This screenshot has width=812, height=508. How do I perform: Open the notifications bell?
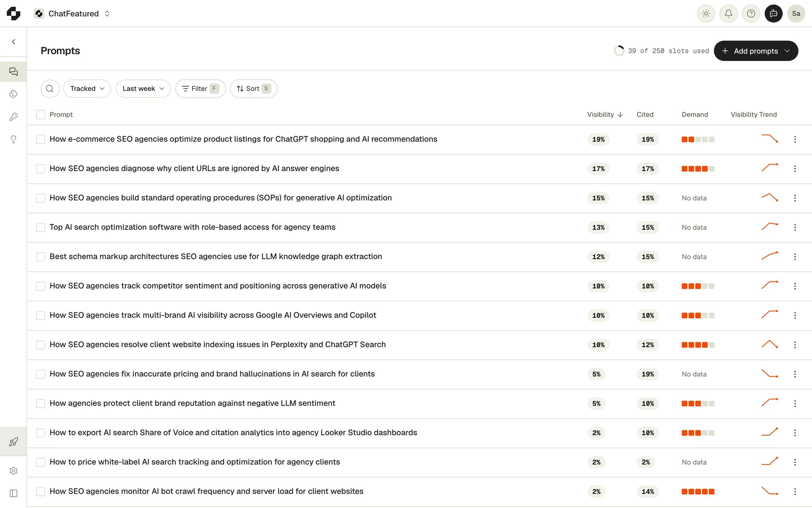(729, 14)
